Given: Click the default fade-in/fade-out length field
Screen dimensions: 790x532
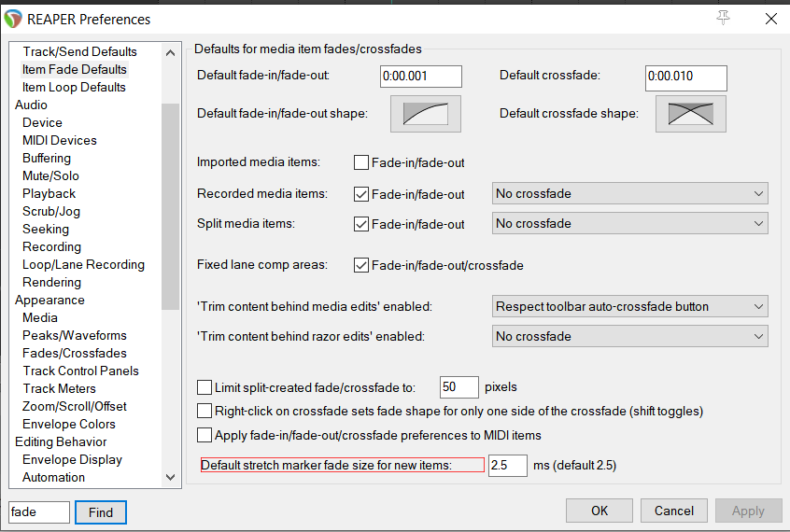Looking at the screenshot, I should (421, 77).
